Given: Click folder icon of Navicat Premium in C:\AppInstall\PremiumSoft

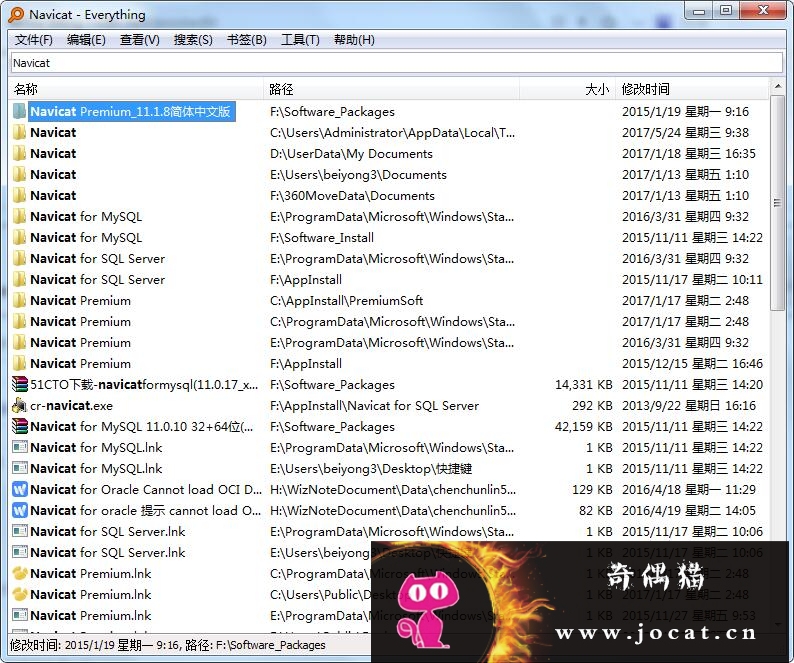Looking at the screenshot, I should tap(19, 301).
